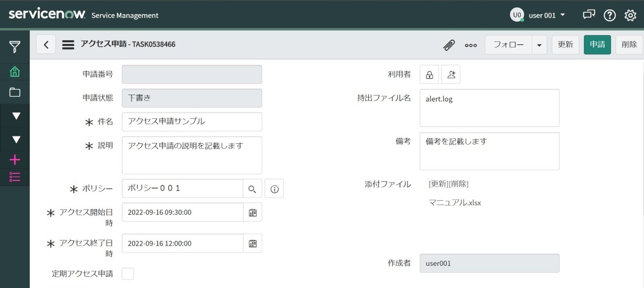Click the [更新] attachment link

coord(438,184)
